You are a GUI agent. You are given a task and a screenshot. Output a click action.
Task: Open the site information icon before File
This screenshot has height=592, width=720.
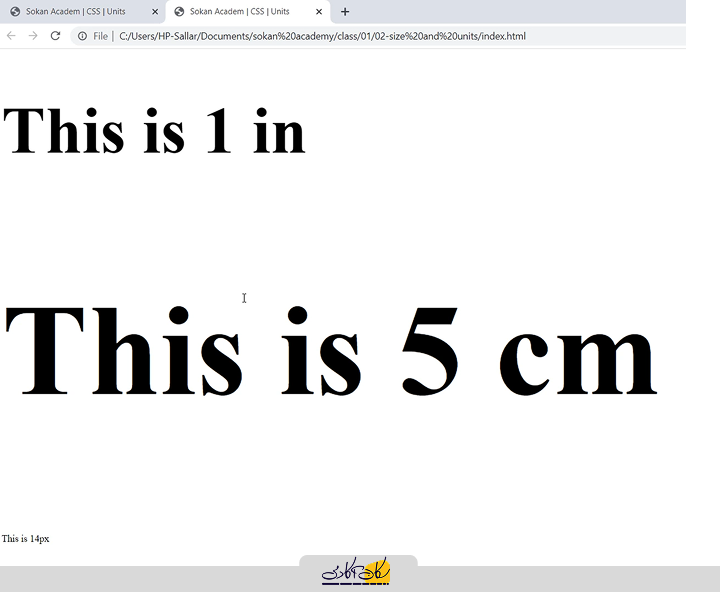(82, 36)
